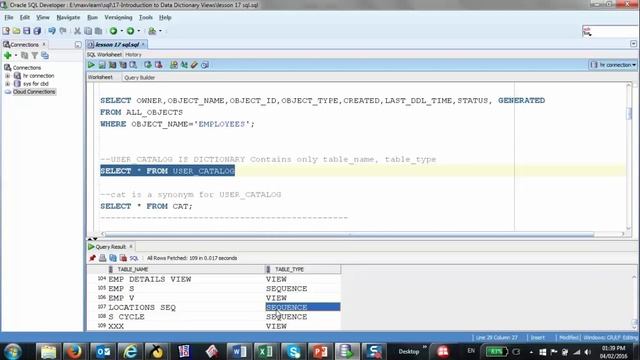This screenshot has width=640, height=360.
Task: Expand the sys for cbd tree node
Action: [7, 84]
